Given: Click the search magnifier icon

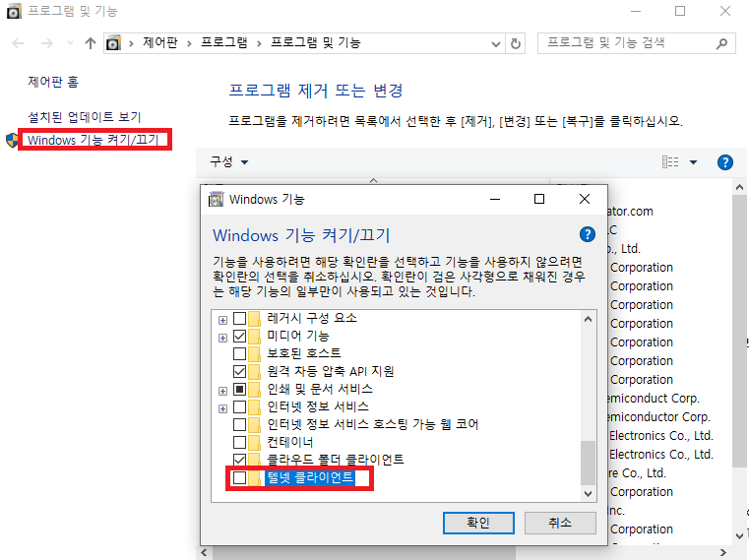Looking at the screenshot, I should tap(721, 43).
